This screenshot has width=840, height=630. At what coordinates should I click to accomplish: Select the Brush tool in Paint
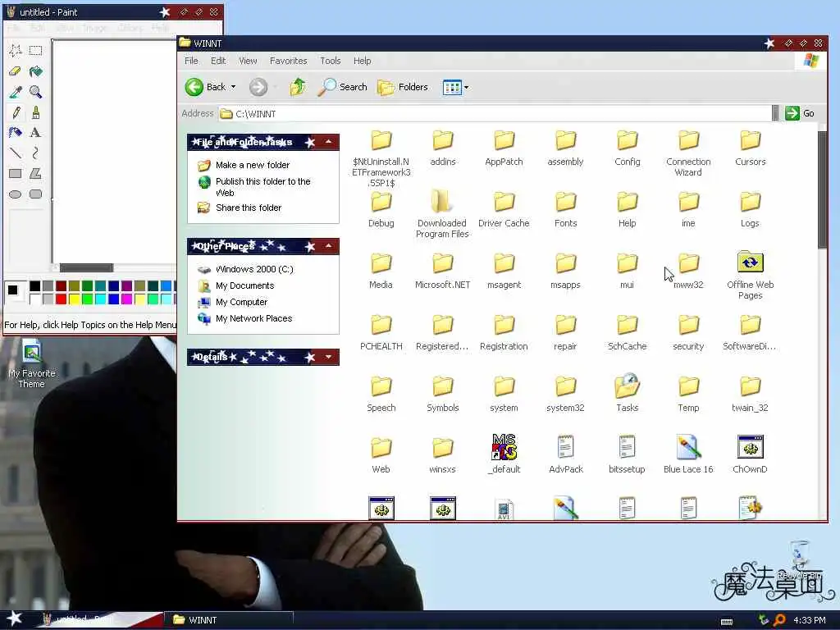36,112
